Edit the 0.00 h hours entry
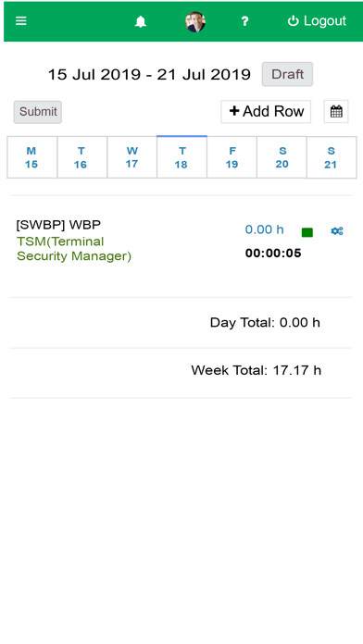The height and width of the screenshot is (644, 363). click(x=264, y=229)
